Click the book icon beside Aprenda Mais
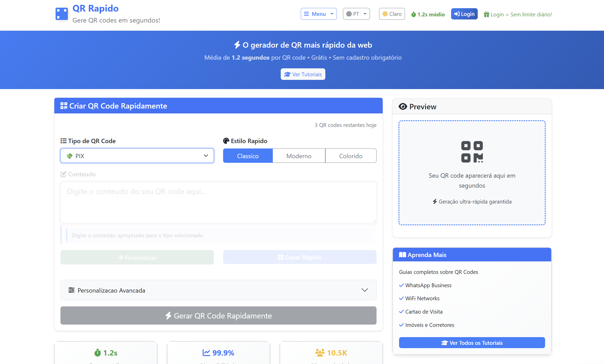This screenshot has width=604, height=364. pyautogui.click(x=402, y=255)
